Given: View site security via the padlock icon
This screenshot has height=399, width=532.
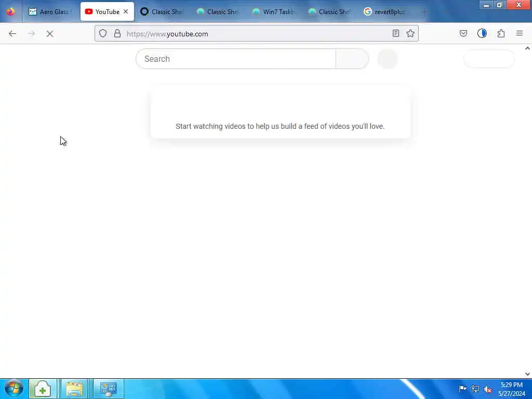Looking at the screenshot, I should [x=117, y=33].
